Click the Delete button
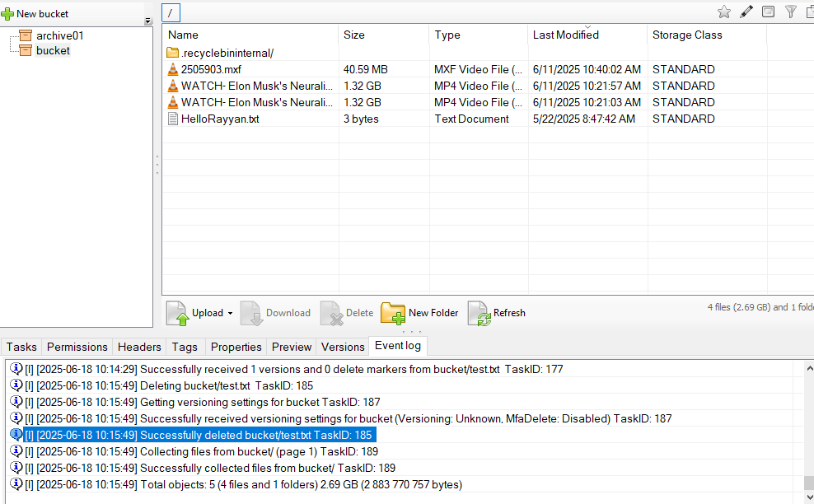The width and height of the screenshot is (814, 504). click(347, 313)
